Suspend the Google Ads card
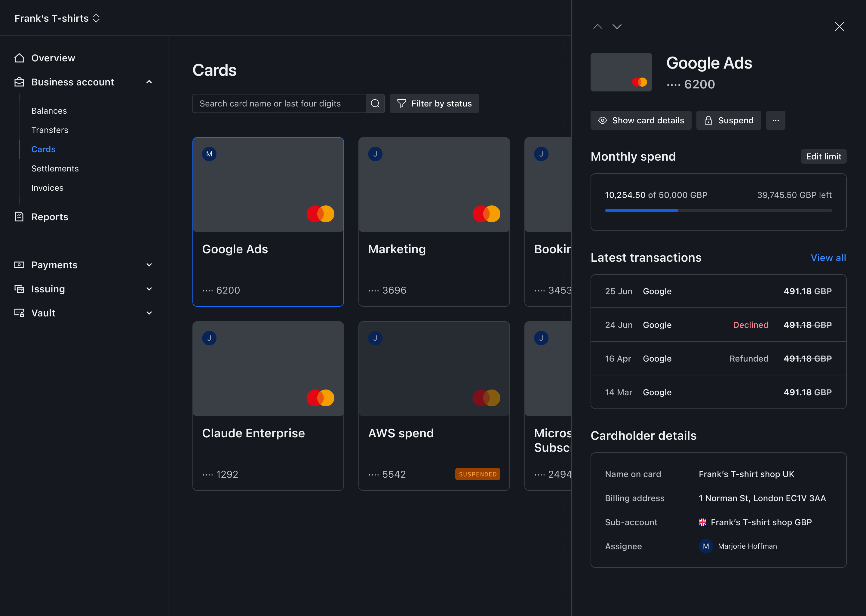The width and height of the screenshot is (866, 616). coord(729,120)
